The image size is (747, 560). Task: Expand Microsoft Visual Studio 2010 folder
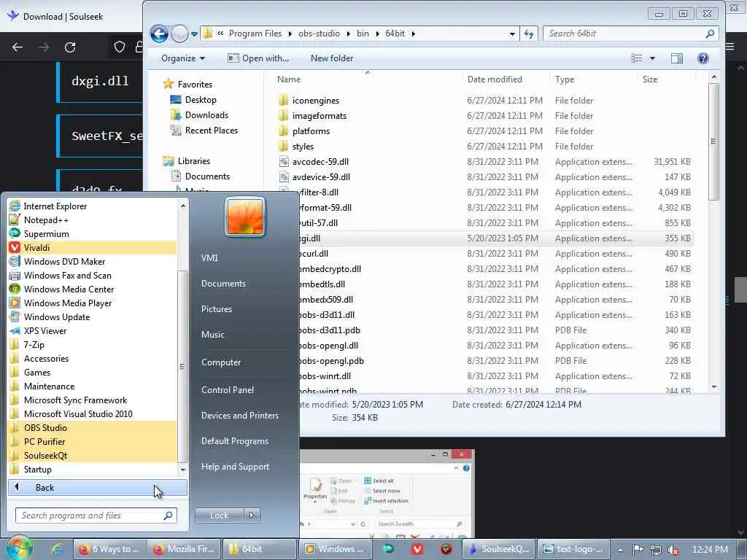coord(93,414)
